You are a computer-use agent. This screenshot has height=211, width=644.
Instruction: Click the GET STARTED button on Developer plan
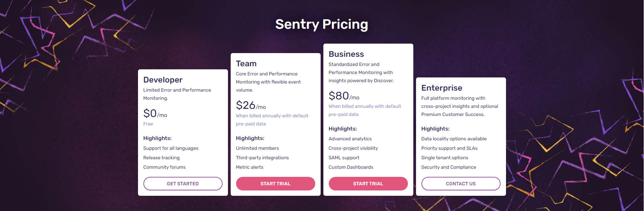183,184
